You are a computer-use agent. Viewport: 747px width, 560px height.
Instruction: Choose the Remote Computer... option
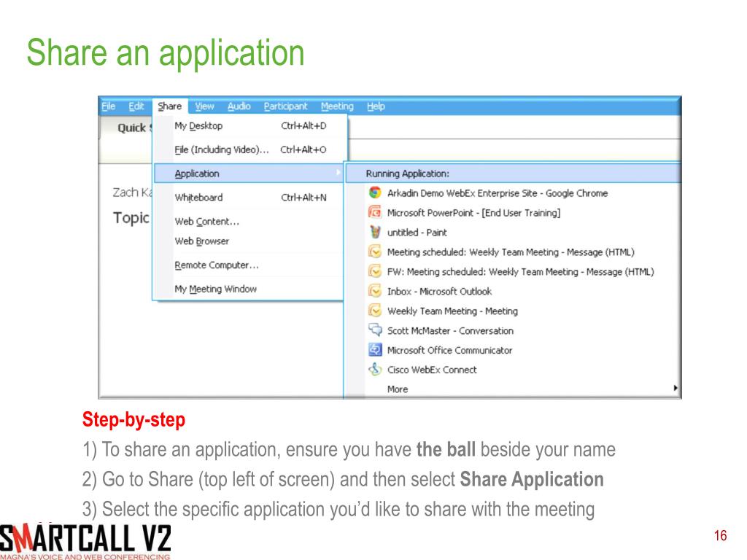pyautogui.click(x=250, y=265)
